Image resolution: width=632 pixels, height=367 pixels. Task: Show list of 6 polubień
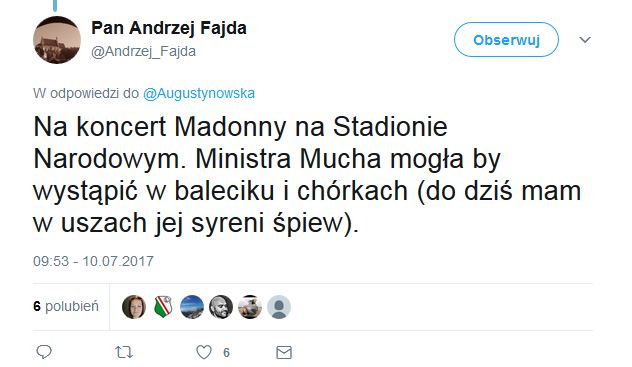coord(66,306)
